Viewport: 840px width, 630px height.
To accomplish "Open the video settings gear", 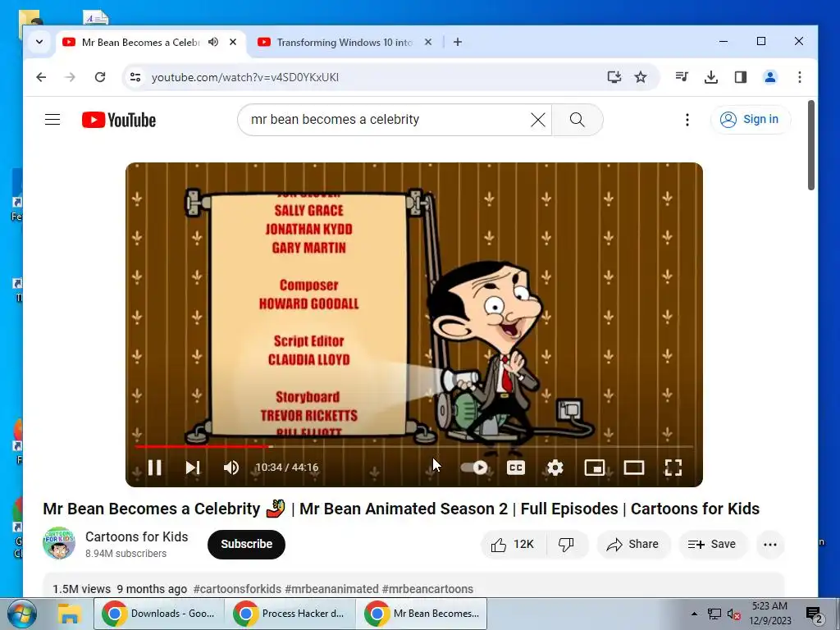I will coord(555,468).
